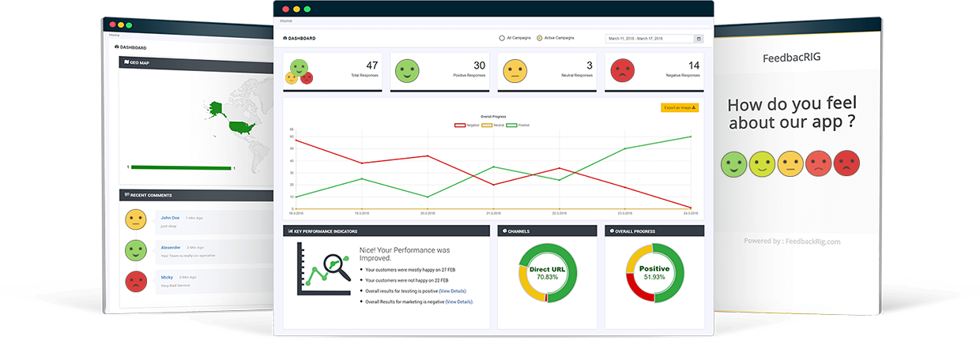The height and width of the screenshot is (341, 980).
Task: Open the Alexender commenter name link
Action: coord(171,247)
